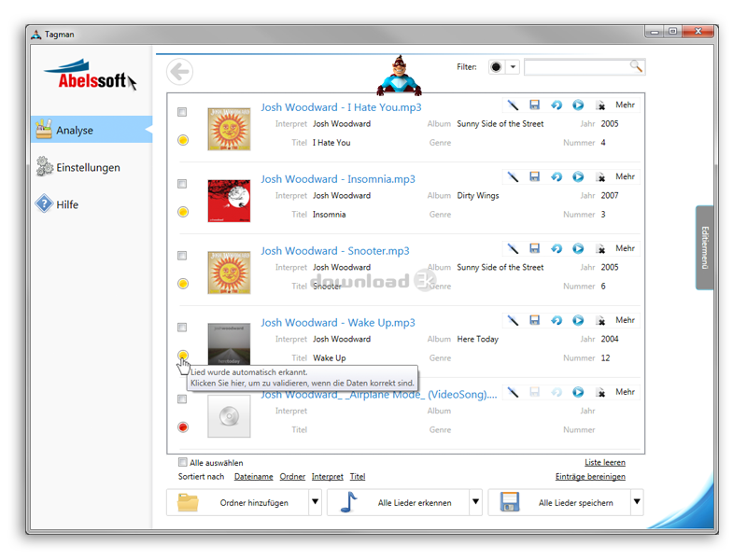The width and height of the screenshot is (747, 560).
Task: Tick the checkbox for Airplane Mode (VideoSong)
Action: pos(182,399)
